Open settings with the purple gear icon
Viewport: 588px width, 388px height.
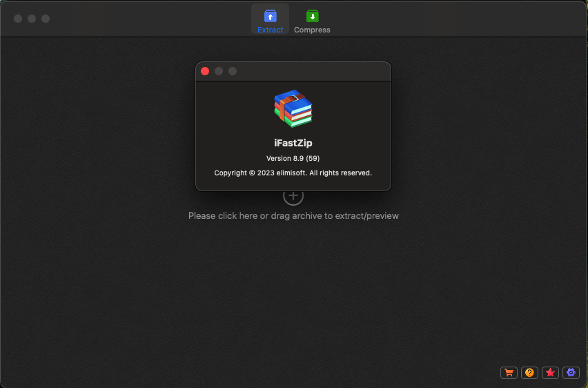[571, 373]
